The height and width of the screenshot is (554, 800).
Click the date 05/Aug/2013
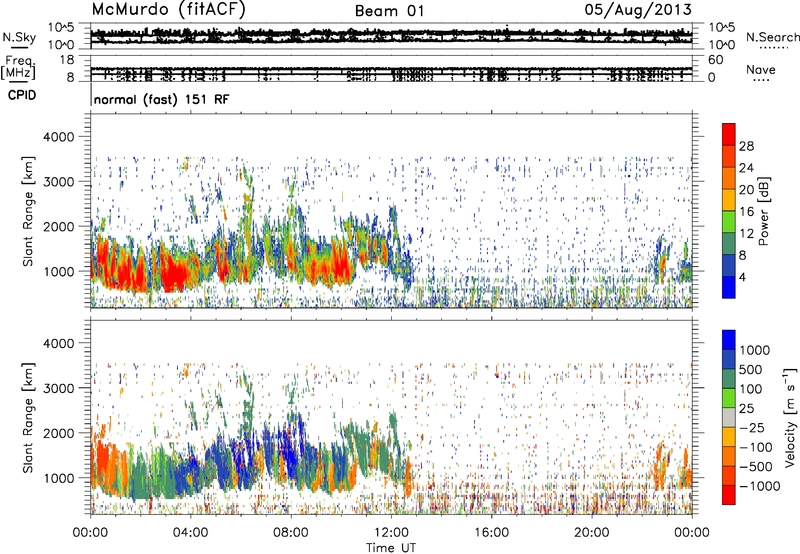tap(638, 9)
